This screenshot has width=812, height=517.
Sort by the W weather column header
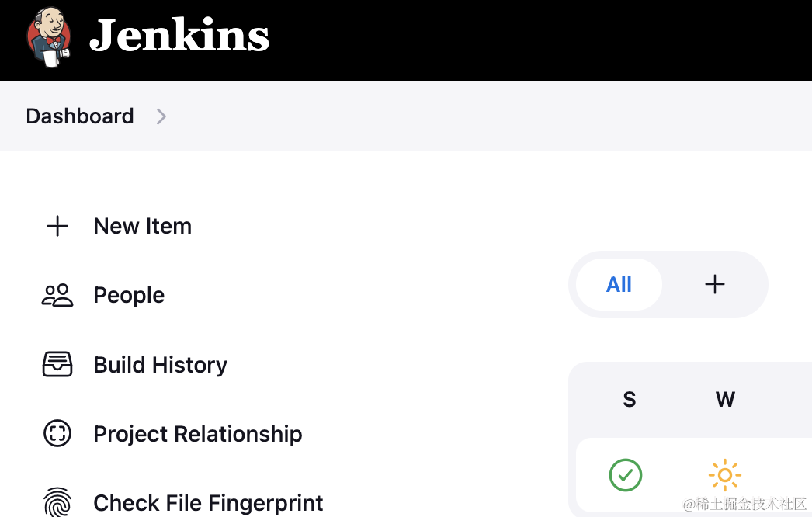pos(725,400)
